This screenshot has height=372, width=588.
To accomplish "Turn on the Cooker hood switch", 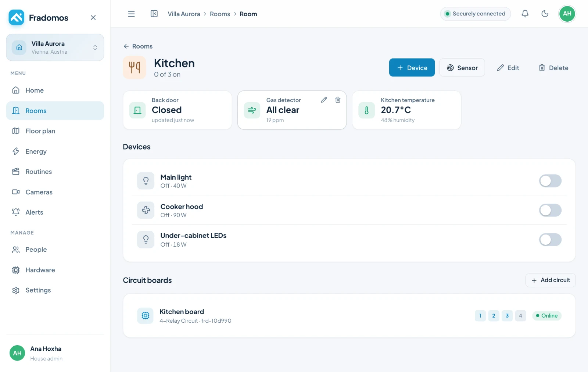I will 550,210.
